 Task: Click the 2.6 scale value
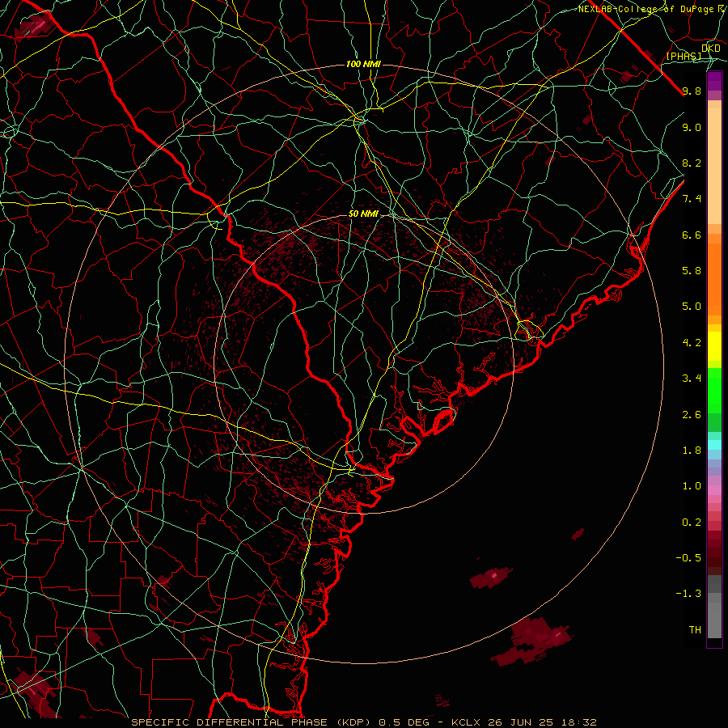coord(692,415)
